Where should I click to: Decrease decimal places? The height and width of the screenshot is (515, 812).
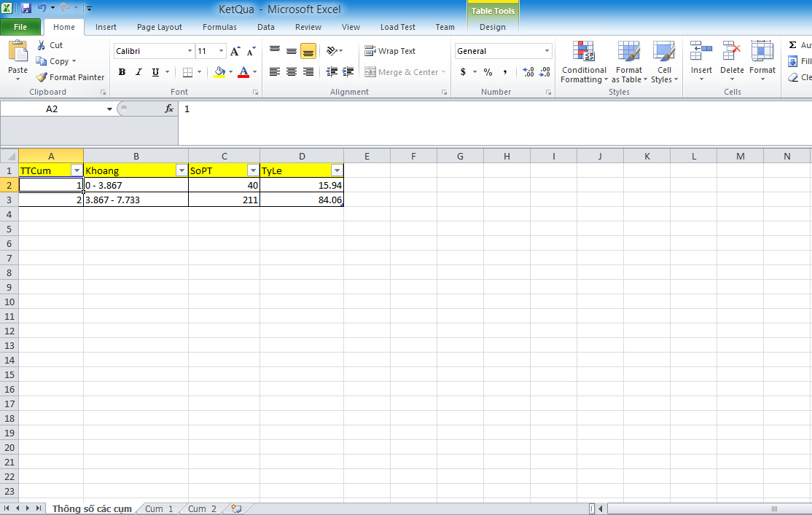click(544, 72)
